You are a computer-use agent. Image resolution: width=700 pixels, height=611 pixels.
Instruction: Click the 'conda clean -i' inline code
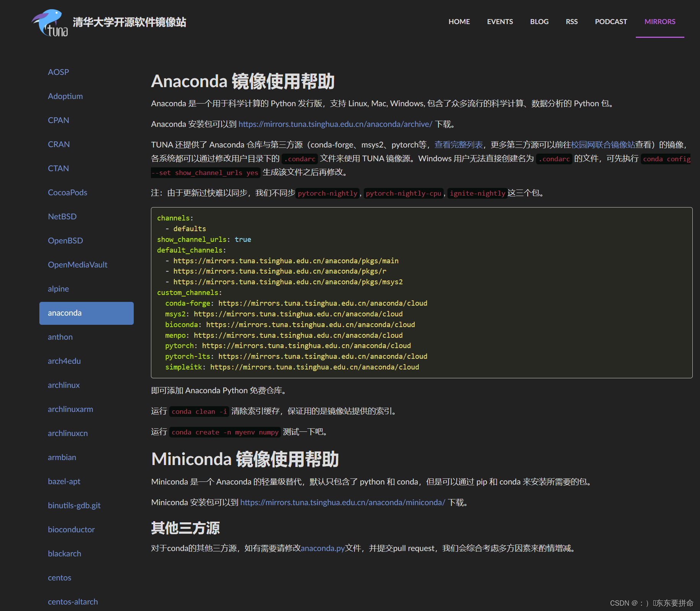(199, 412)
